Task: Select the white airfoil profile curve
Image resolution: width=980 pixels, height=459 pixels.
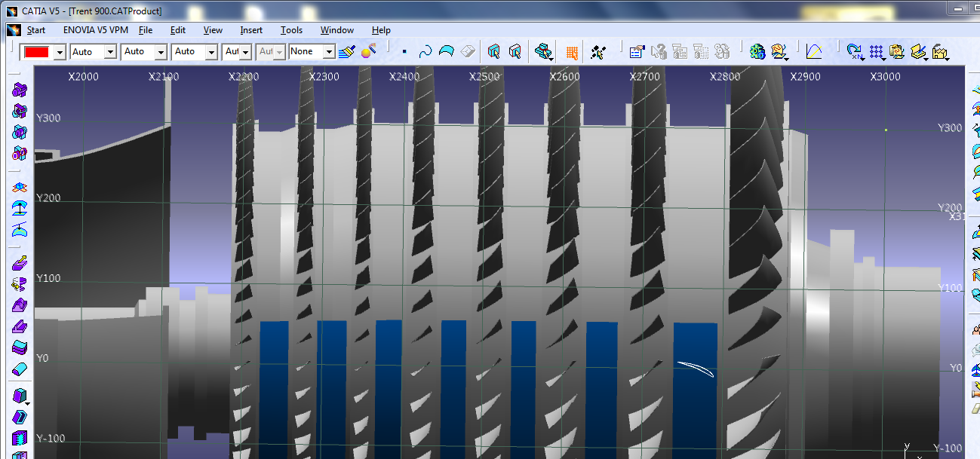Action: tap(696, 368)
